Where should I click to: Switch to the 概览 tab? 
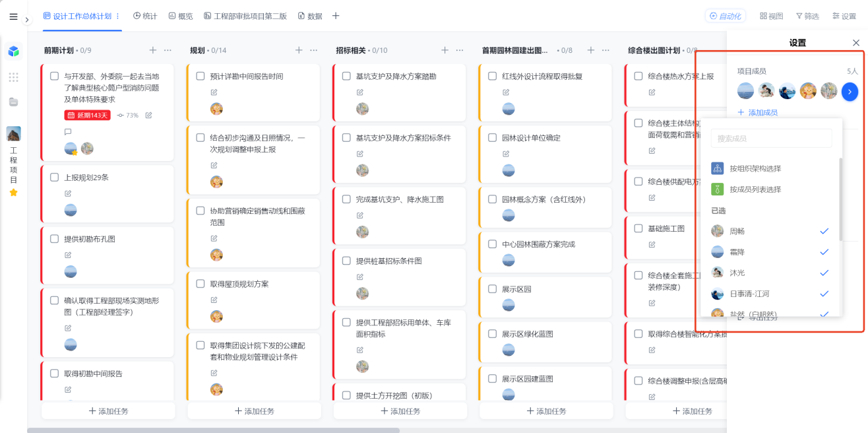(x=181, y=16)
